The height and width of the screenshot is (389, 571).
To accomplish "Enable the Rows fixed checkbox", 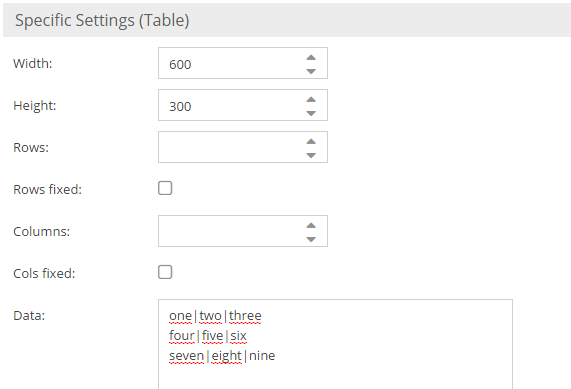I will [165, 188].
